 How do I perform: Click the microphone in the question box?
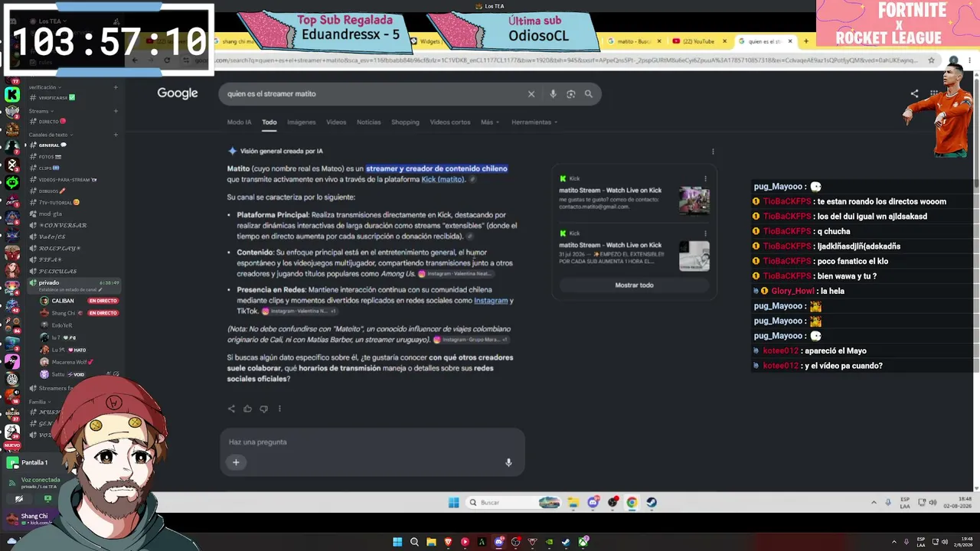tap(508, 462)
